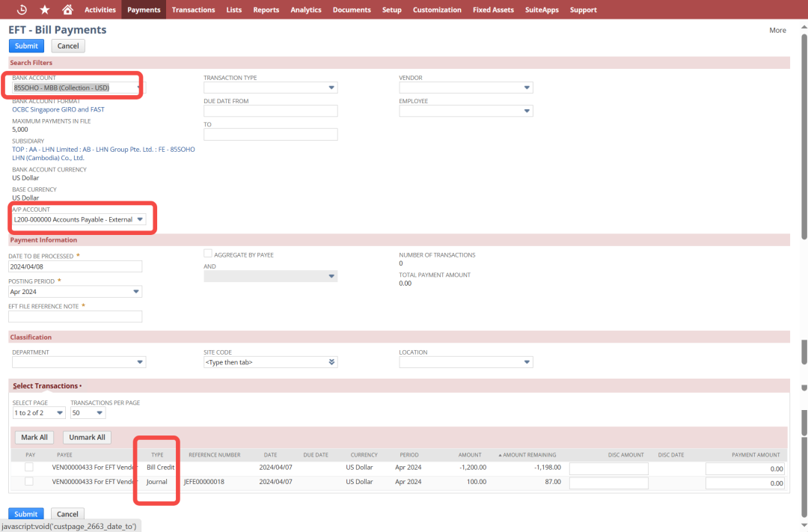The image size is (808, 532).
Task: Click the bottom Submit button
Action: [25, 514]
